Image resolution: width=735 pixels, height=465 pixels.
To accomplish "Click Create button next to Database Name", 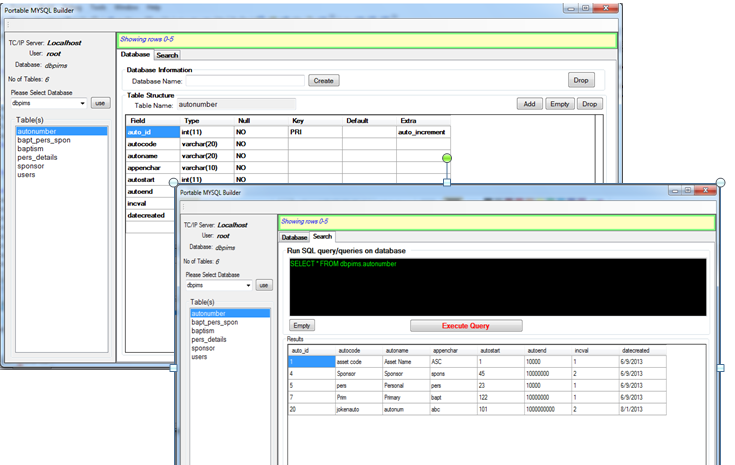I will [x=323, y=80].
